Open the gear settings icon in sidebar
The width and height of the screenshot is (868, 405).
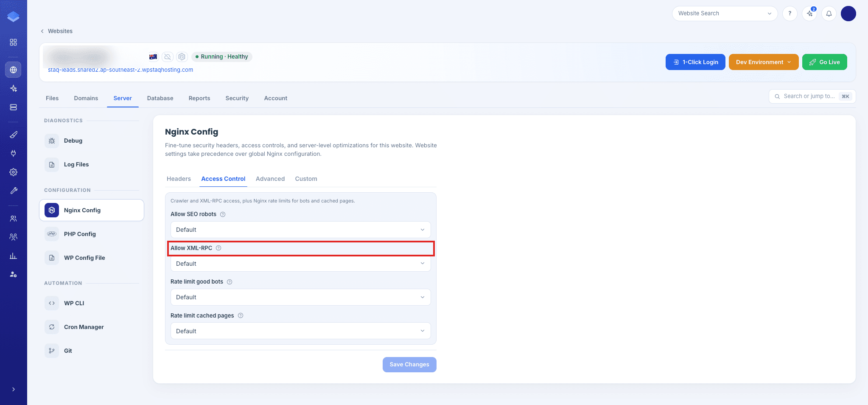click(x=14, y=172)
